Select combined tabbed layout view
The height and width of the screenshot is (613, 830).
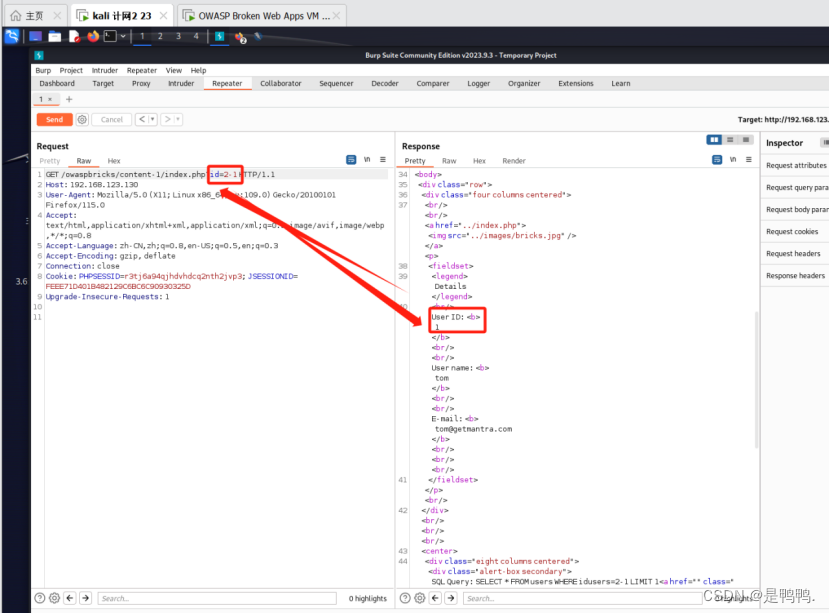[746, 140]
